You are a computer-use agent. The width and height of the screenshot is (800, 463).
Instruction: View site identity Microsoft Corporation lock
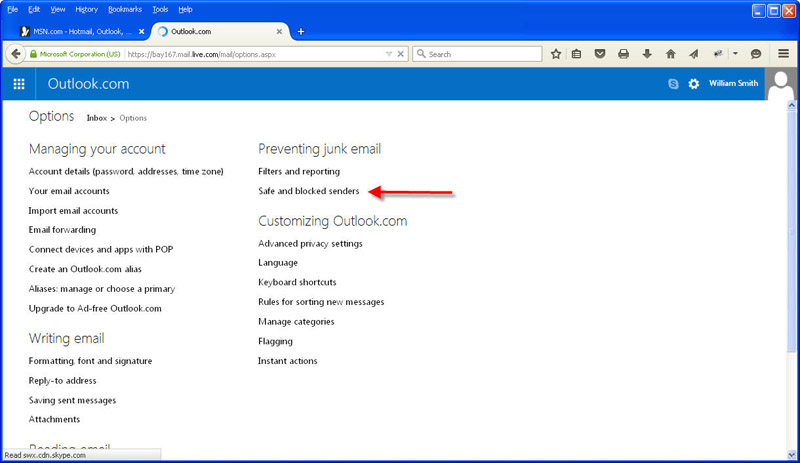click(75, 54)
